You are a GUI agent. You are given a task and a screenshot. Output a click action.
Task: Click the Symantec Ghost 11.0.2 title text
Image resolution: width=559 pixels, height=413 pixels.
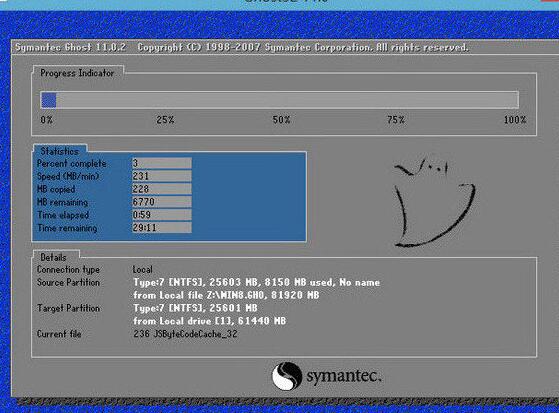click(x=71, y=47)
